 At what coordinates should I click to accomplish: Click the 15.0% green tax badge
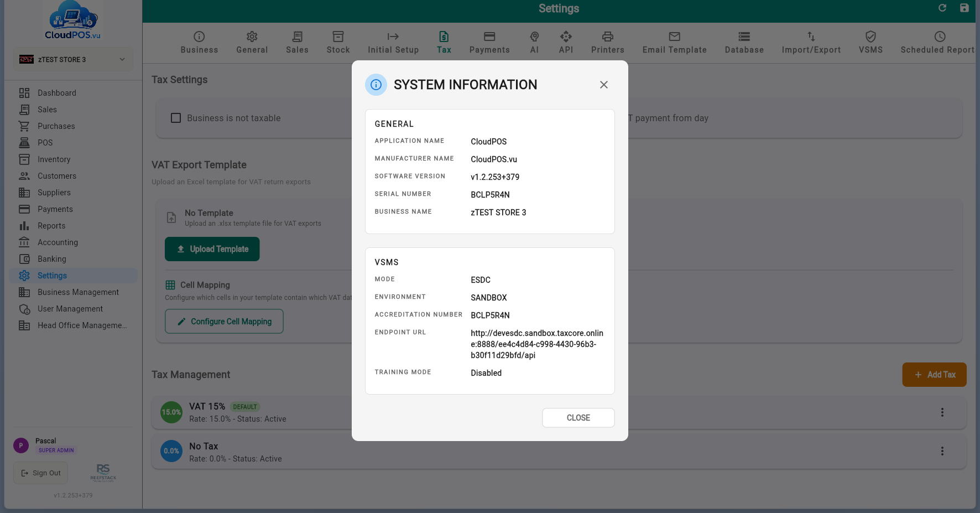pos(171,412)
